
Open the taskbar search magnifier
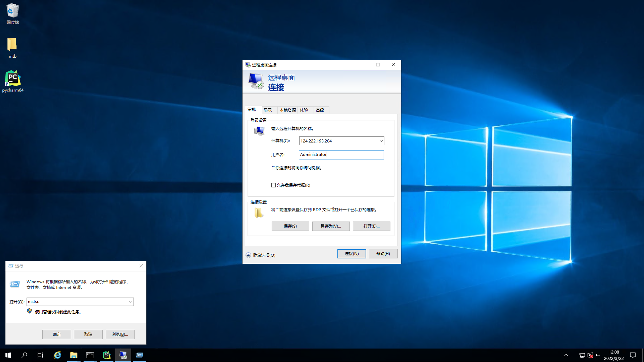pyautogui.click(x=24, y=355)
